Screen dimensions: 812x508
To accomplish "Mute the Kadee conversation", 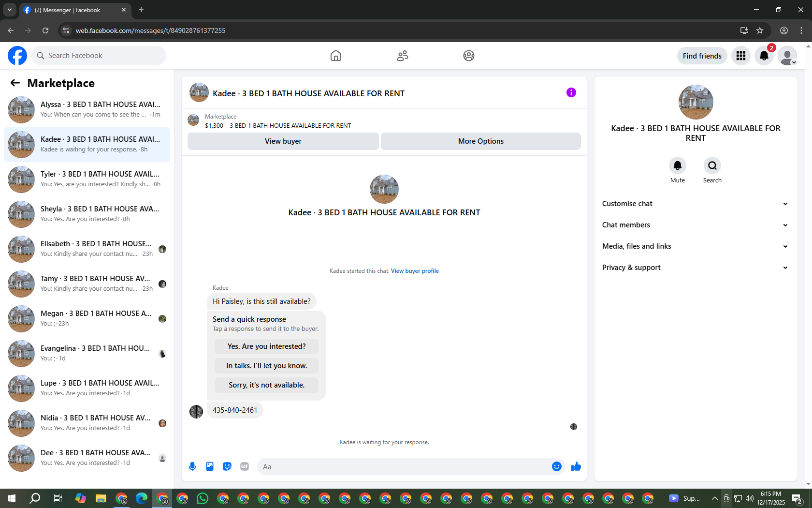I will [678, 165].
